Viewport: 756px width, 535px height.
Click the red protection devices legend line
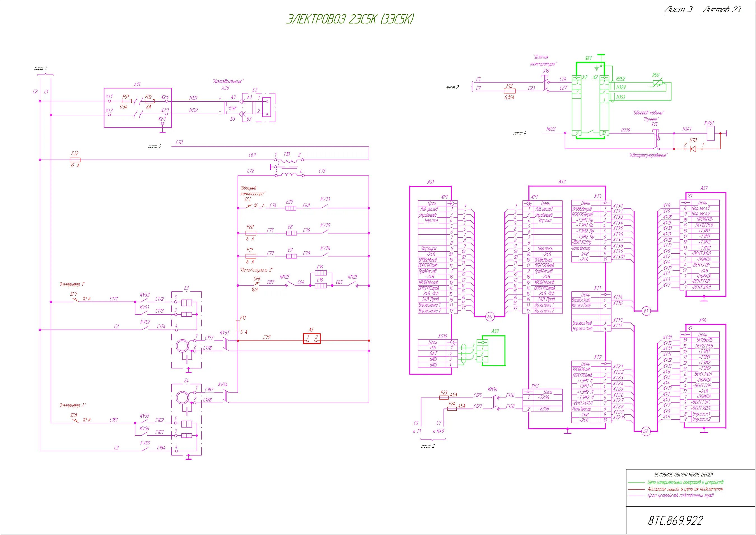636,489
